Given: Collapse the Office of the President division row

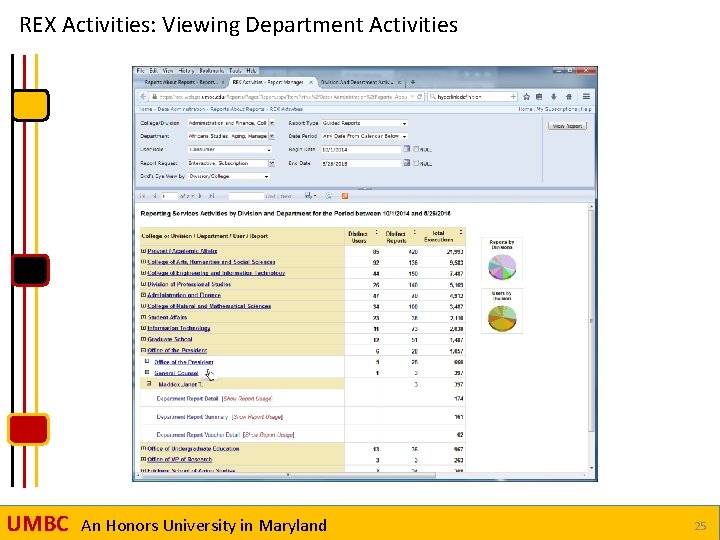Looking at the screenshot, I should click(x=143, y=350).
